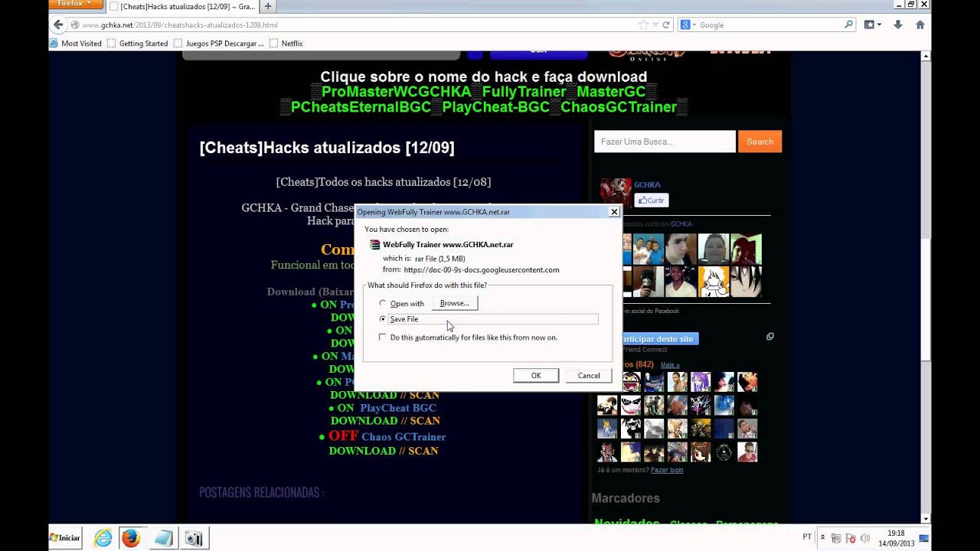Image resolution: width=980 pixels, height=551 pixels.
Task: Check Do this automatically for files option
Action: (383, 337)
